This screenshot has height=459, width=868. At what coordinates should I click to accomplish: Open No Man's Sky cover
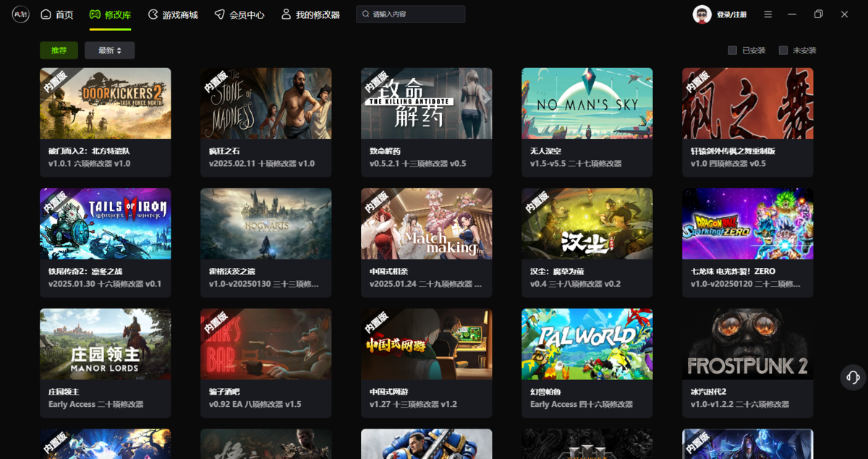tap(587, 104)
